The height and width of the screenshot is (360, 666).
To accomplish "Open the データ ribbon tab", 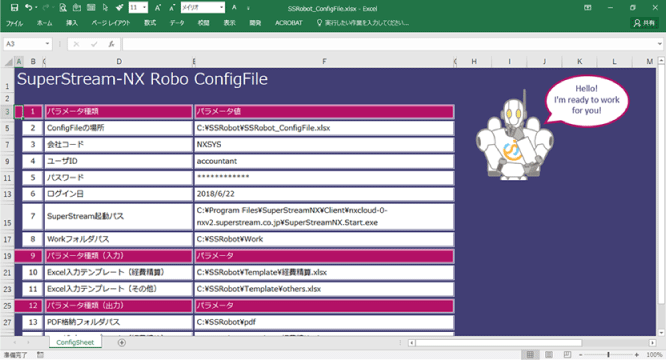I will 177,23.
